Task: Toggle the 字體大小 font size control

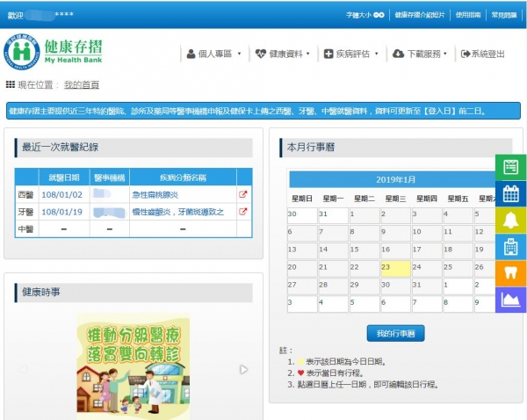Action: pyautogui.click(x=365, y=15)
